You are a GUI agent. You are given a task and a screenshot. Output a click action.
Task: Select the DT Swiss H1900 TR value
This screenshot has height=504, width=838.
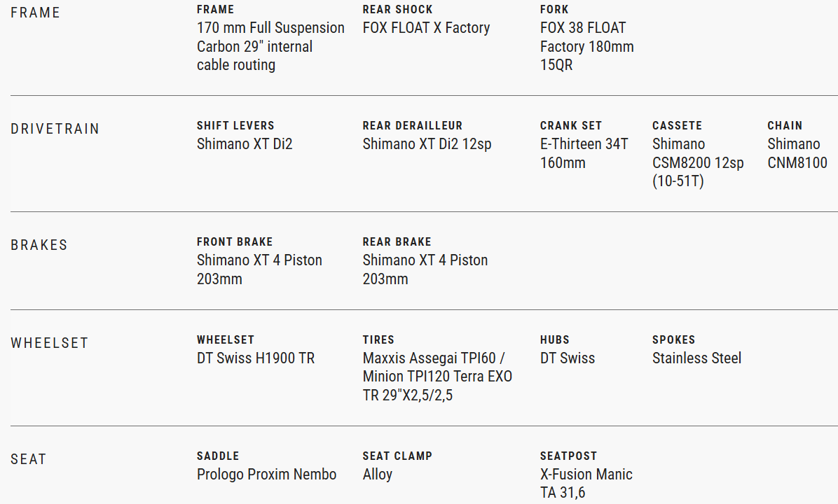coord(256,358)
